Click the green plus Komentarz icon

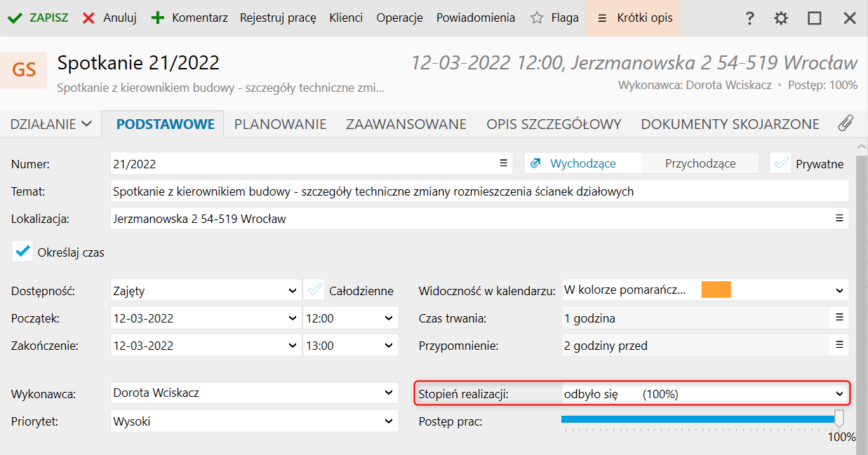(x=157, y=18)
